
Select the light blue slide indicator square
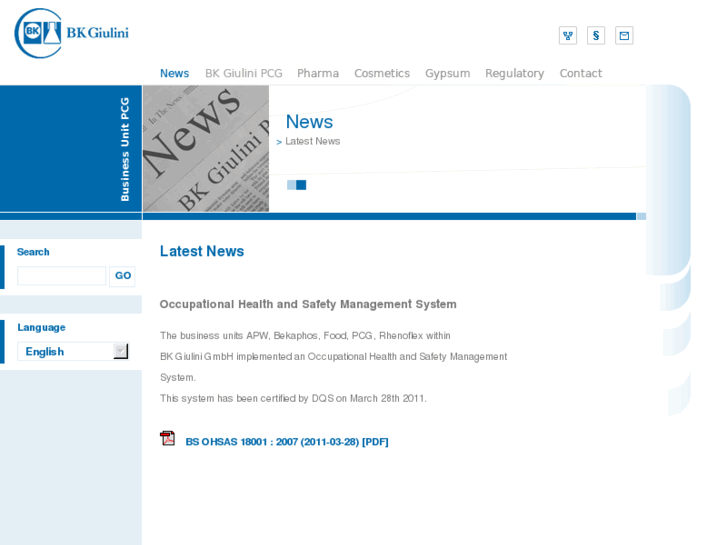click(x=291, y=185)
